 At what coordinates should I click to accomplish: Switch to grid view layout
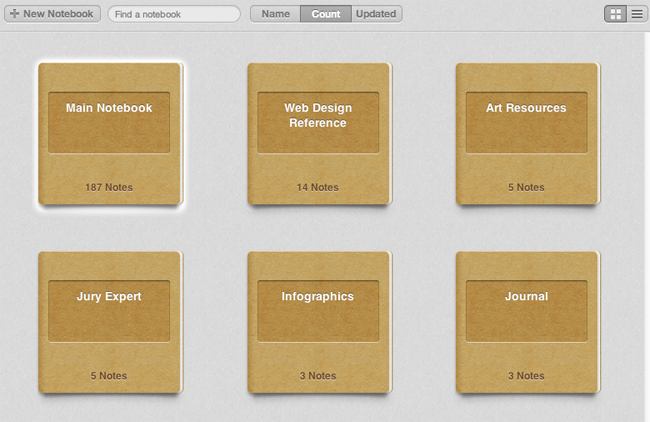[616, 14]
